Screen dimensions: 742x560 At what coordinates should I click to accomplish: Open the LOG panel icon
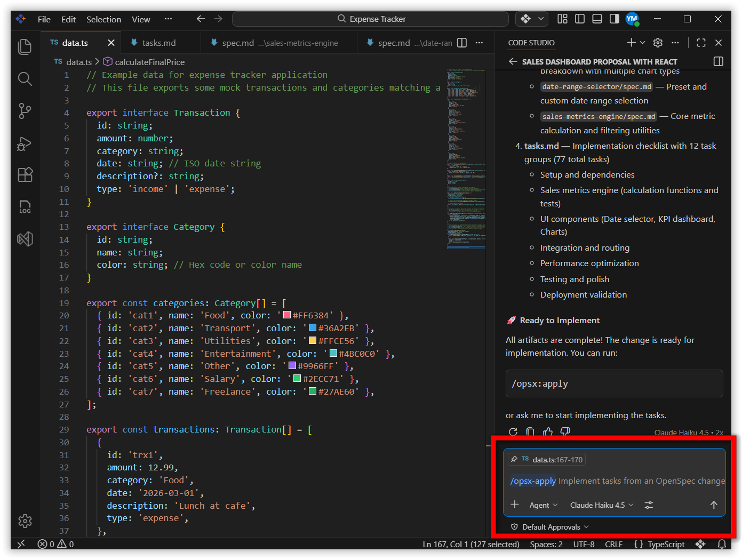tap(25, 207)
